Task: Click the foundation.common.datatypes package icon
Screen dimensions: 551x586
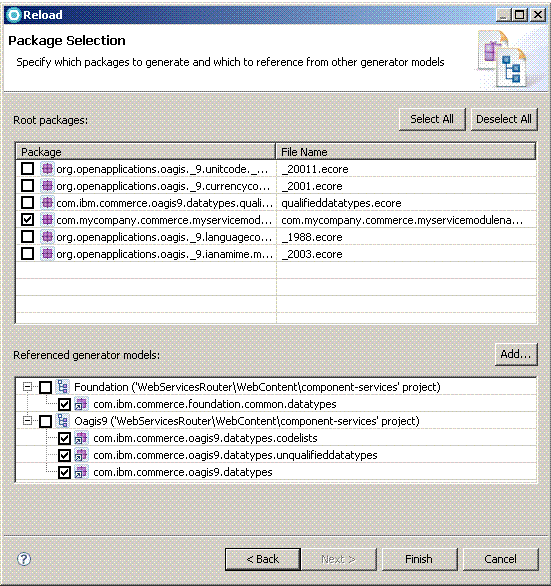Action: [x=81, y=404]
